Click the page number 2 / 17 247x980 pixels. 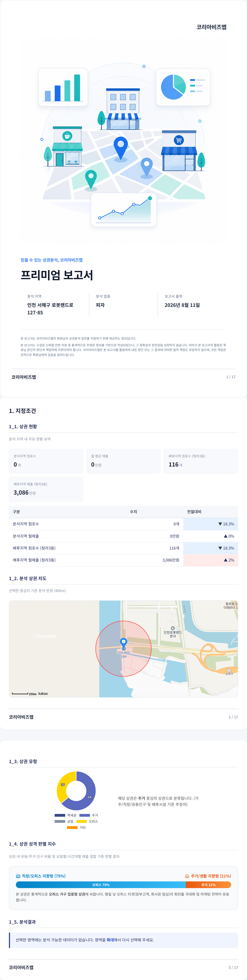coord(233,717)
